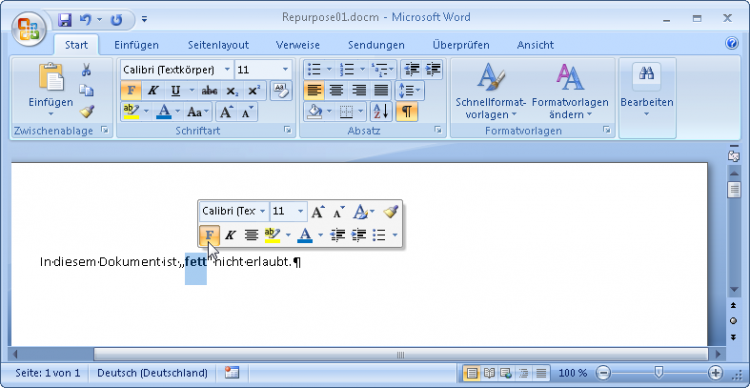Switch to Überprüfen tab
Screen dimensions: 750x388
(x=461, y=45)
